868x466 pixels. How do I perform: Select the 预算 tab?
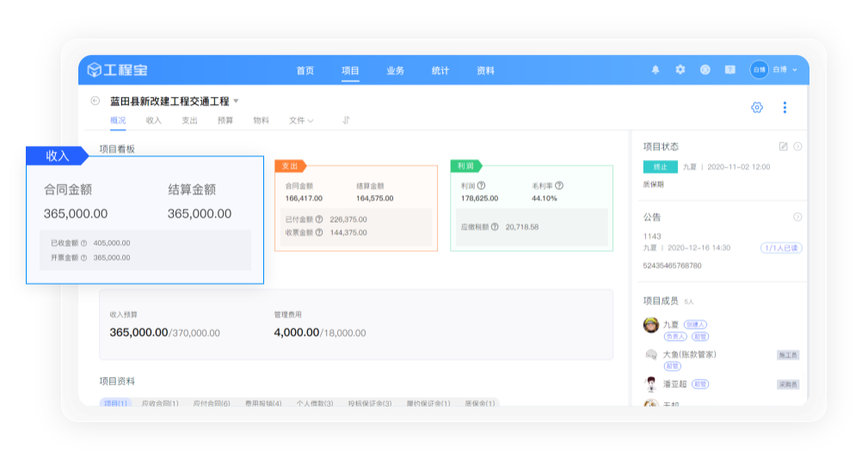coord(225,120)
